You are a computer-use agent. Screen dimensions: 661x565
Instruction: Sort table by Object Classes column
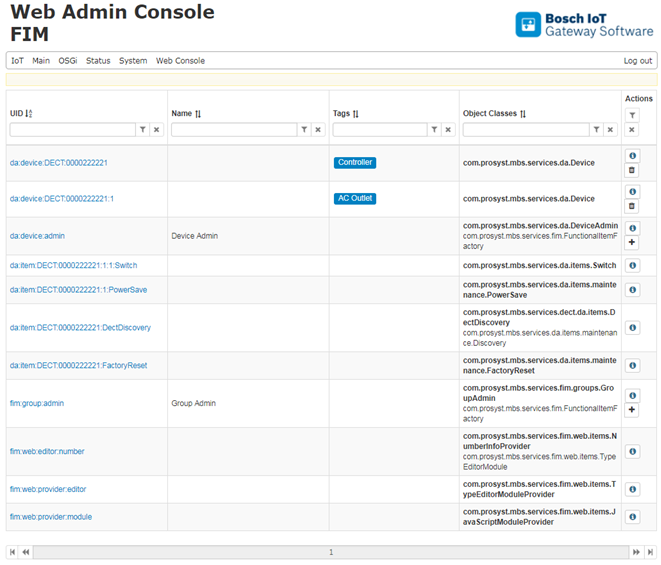522,114
